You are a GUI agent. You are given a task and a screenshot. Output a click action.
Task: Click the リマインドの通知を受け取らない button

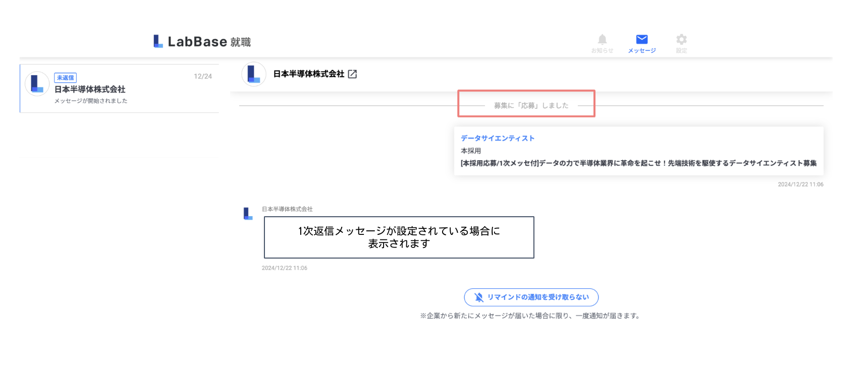point(531,297)
